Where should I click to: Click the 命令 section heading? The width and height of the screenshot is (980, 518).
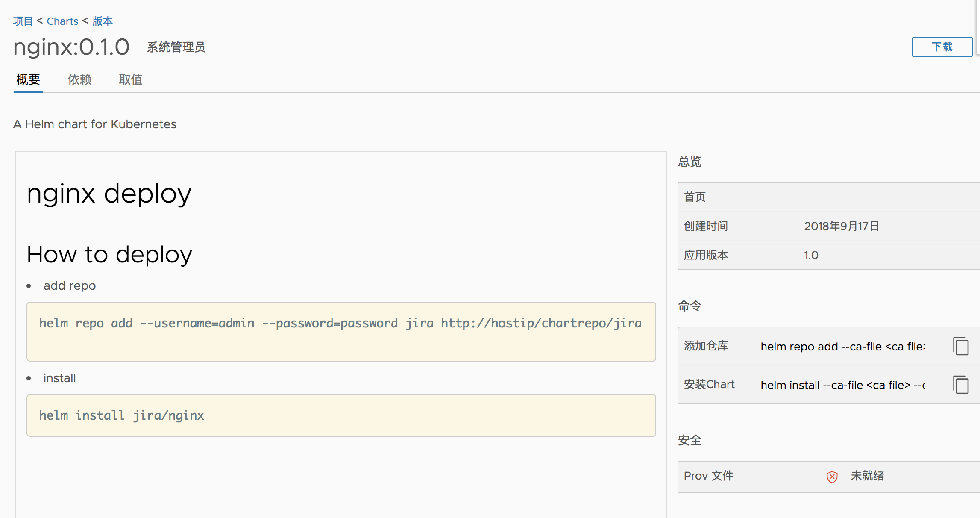pos(690,306)
